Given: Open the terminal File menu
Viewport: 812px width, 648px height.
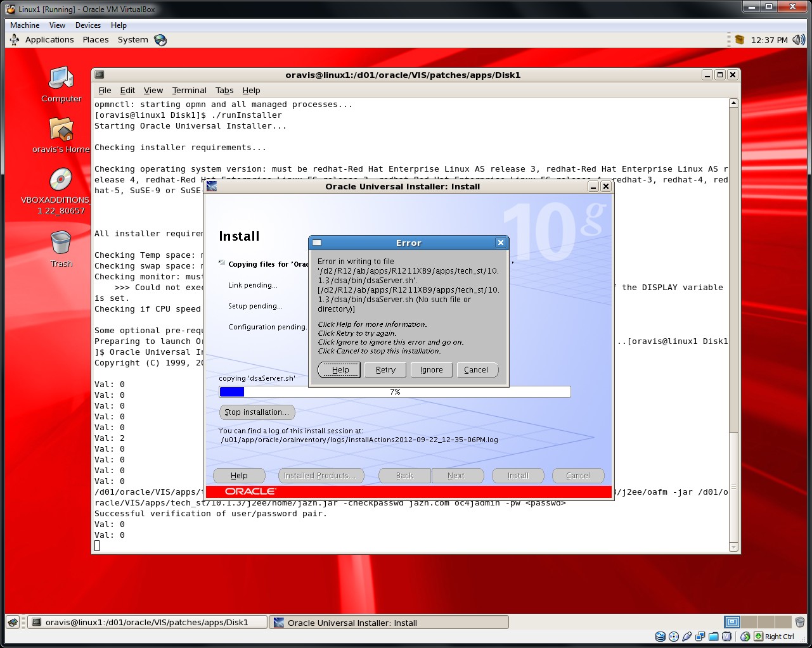Looking at the screenshot, I should point(105,91).
